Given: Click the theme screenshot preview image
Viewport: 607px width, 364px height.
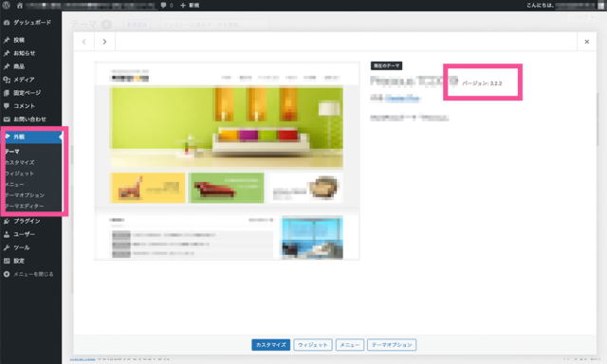Looking at the screenshot, I should pyautogui.click(x=227, y=160).
